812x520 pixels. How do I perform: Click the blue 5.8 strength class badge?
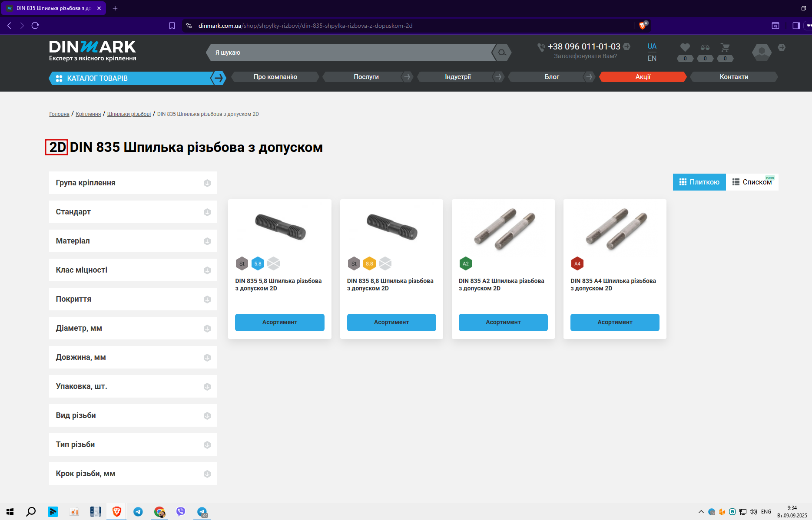[258, 263]
